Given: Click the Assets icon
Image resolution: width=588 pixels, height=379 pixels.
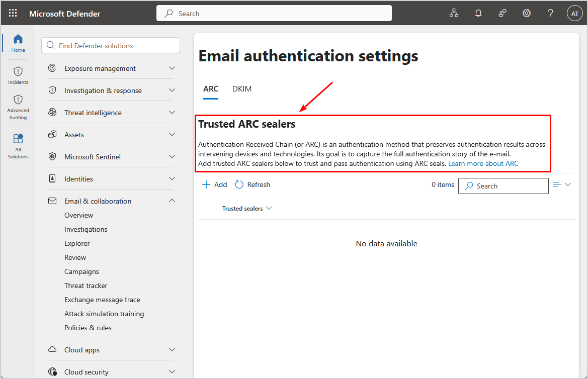Looking at the screenshot, I should click(x=52, y=135).
